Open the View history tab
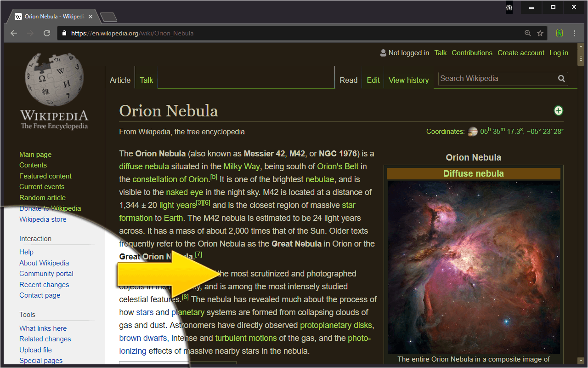588x368 pixels. tap(409, 80)
